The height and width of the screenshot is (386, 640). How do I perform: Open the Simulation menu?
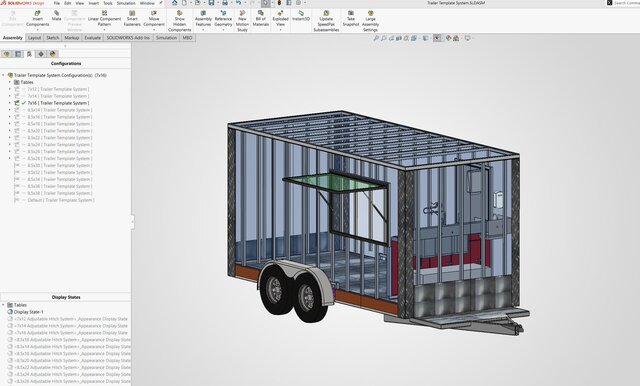click(126, 3)
